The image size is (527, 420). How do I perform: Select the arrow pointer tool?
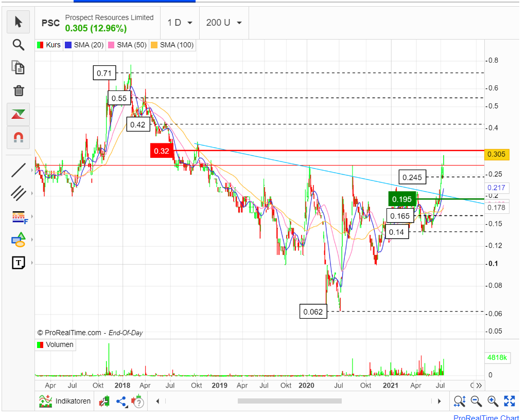18,22
